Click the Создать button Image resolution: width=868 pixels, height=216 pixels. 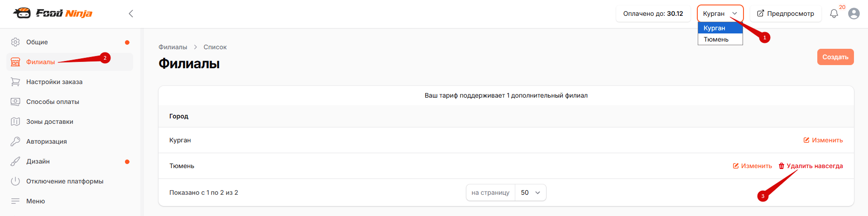[835, 57]
